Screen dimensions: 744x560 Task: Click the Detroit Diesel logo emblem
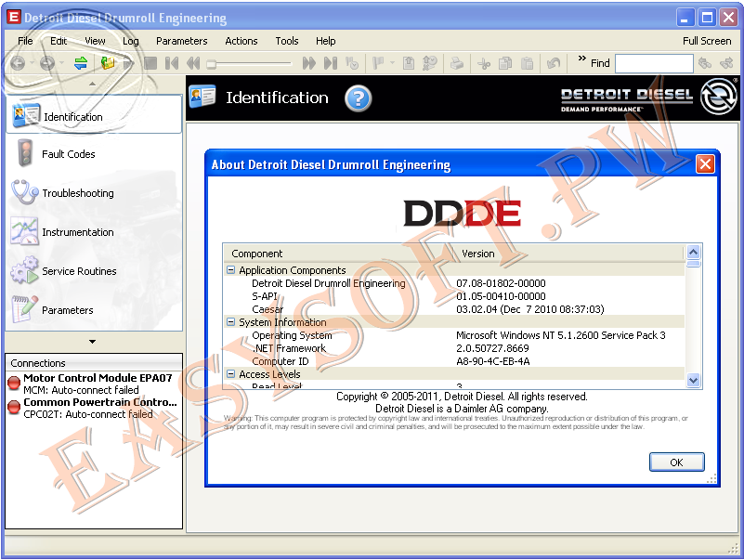point(719,97)
